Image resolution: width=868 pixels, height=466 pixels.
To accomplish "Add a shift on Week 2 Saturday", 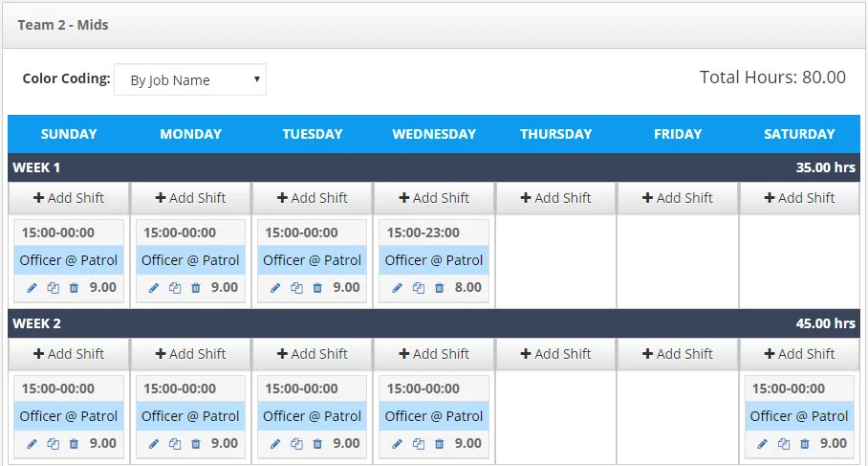I will tap(799, 353).
